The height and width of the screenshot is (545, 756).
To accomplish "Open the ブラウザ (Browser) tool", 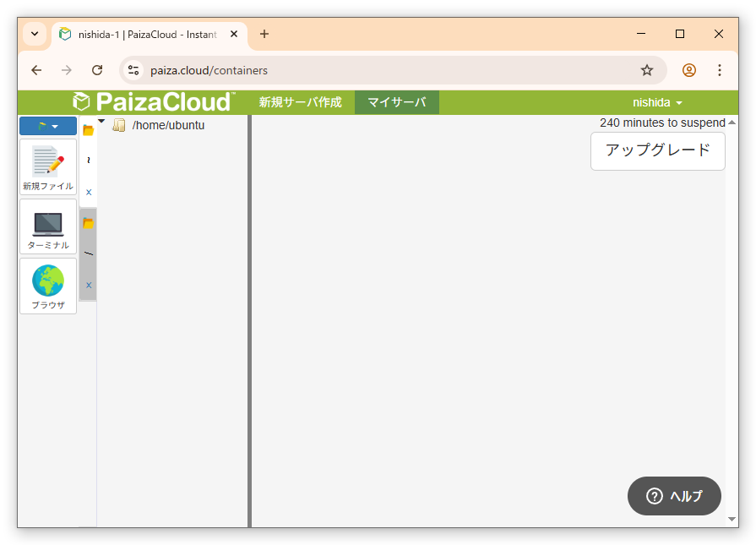I will (47, 286).
